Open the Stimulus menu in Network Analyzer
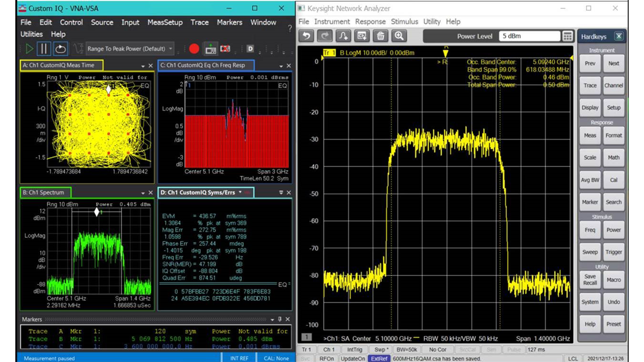 (405, 22)
